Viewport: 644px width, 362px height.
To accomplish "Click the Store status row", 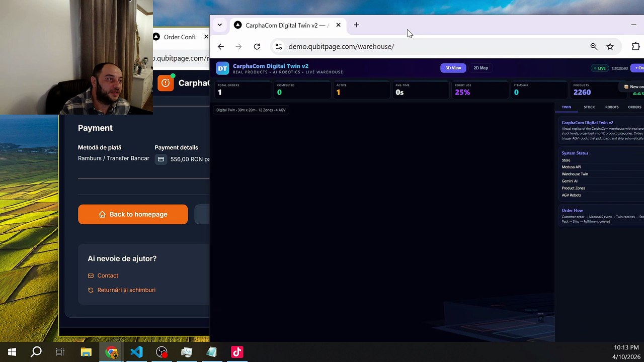I will click(x=602, y=160).
